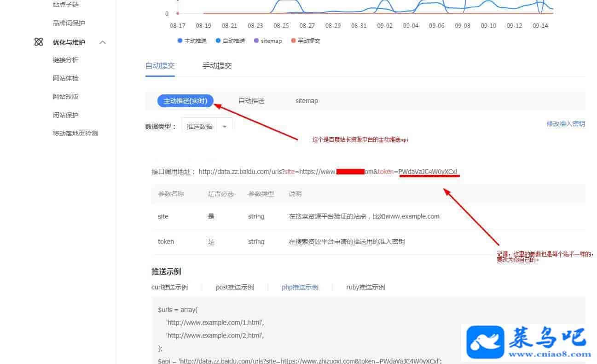Screen dimensions: 597x364
Task: Open 网站改版 in the sidebar
Action: tap(66, 97)
